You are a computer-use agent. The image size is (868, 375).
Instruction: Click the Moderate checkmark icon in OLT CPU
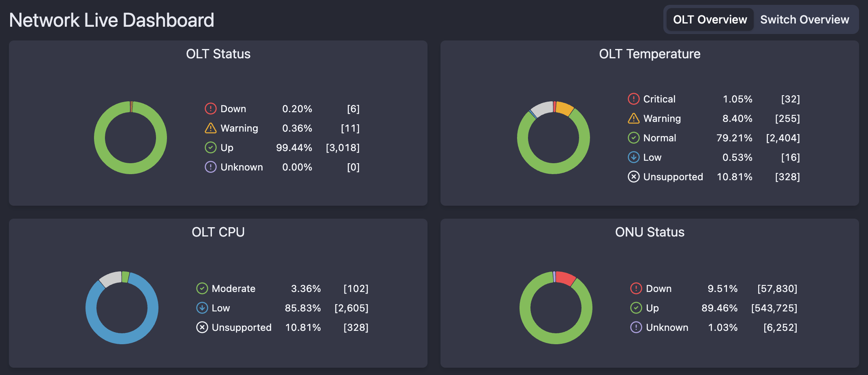[x=202, y=288]
